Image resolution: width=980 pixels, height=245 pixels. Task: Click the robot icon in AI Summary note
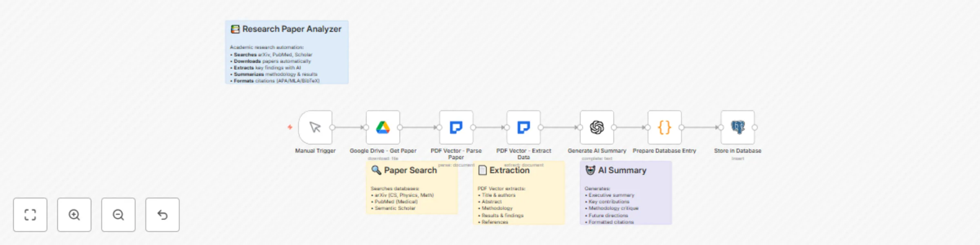(x=590, y=170)
